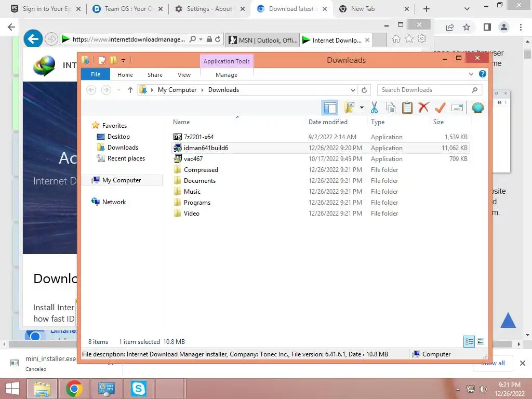Open the Chrome profile avatar icon
Image resolution: width=532 pixels, height=399 pixels.
point(504,27)
